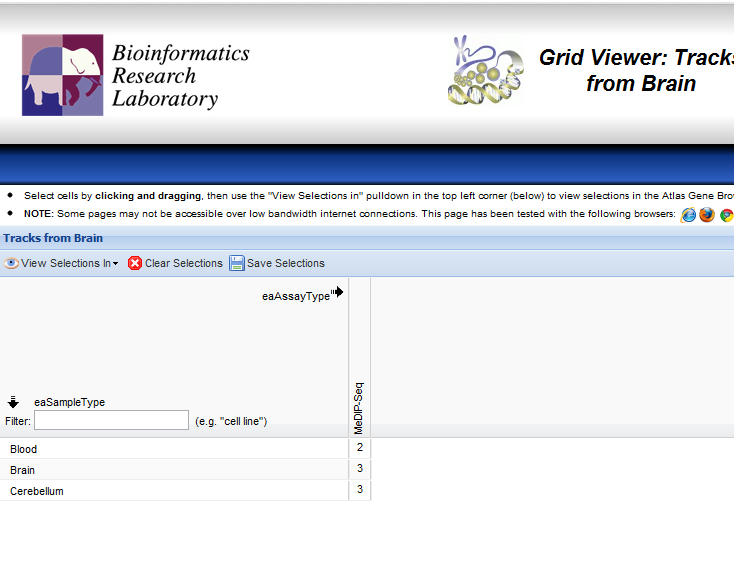The image size is (734, 564).
Task: Click the Clear Selections button
Action: click(183, 263)
